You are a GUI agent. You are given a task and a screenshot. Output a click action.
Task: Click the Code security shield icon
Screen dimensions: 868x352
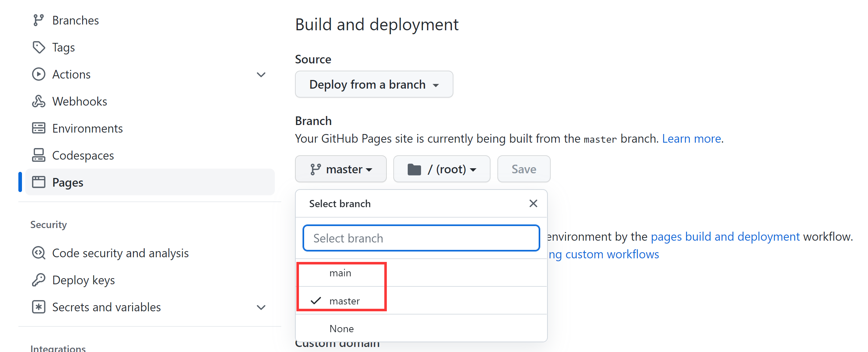click(39, 253)
